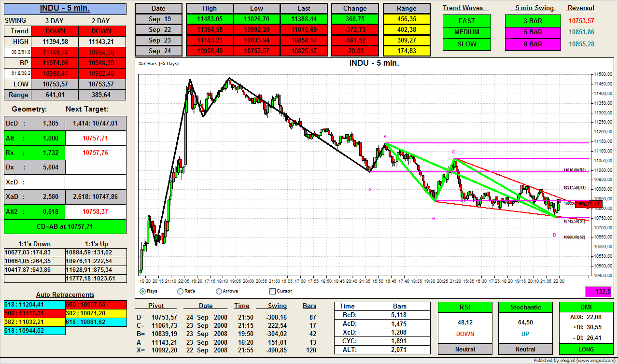
Task: Select the Ret's radio button
Action: coord(181,291)
